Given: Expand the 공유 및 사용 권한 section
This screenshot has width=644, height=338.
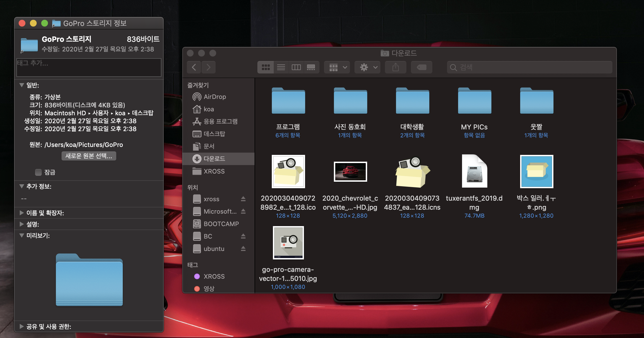Looking at the screenshot, I should [x=22, y=326].
